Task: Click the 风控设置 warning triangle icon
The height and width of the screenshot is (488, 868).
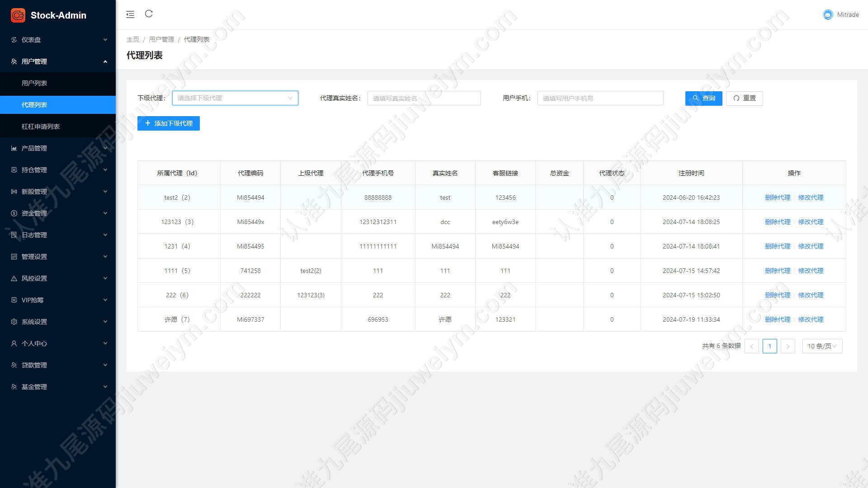Action: pyautogui.click(x=14, y=278)
